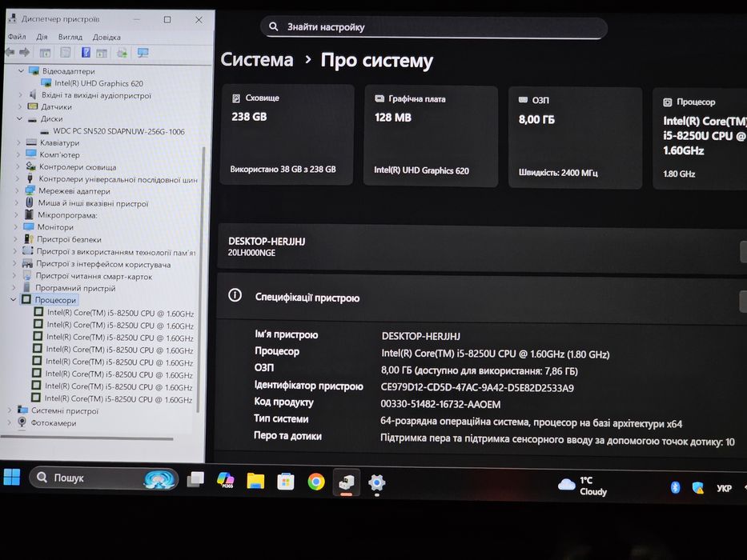Expand the Монітори node
The height and width of the screenshot is (560, 747).
[16, 227]
